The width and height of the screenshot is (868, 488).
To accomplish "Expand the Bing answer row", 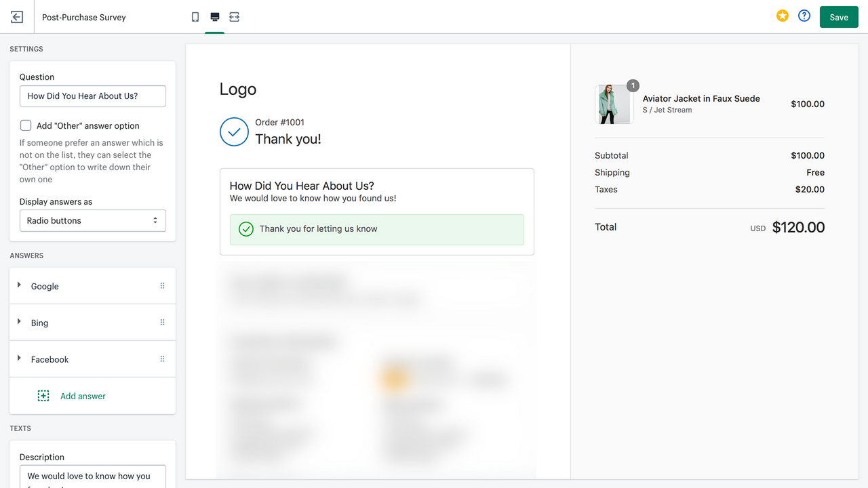I will (x=19, y=322).
